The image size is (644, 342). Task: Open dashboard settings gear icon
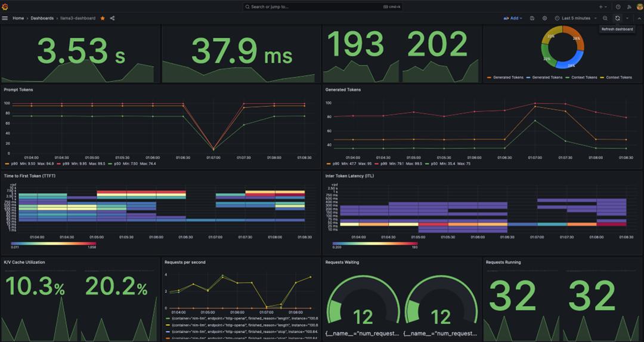(x=544, y=19)
